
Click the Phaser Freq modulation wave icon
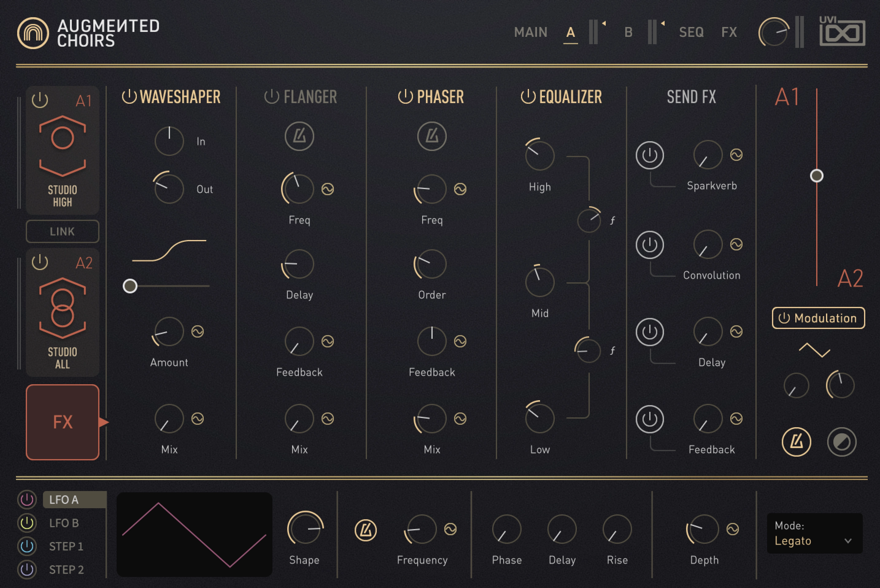pyautogui.click(x=461, y=189)
